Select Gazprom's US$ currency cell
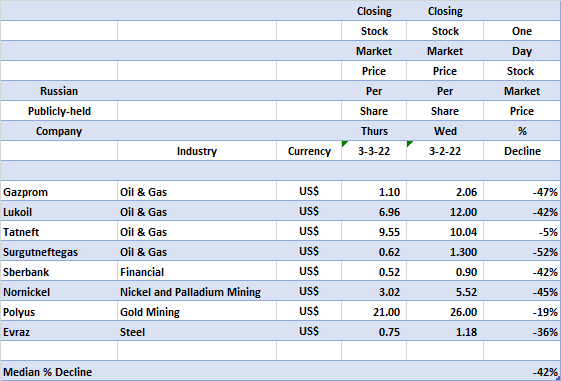 coord(309,192)
